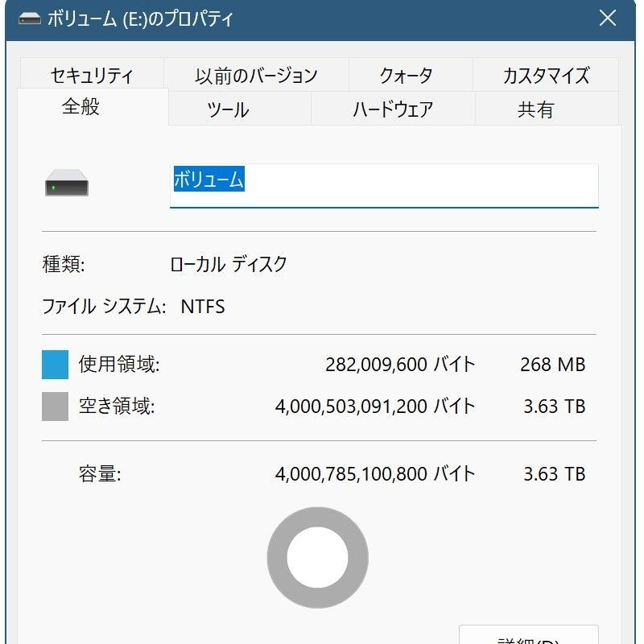Screen dimensions: 644x644
Task: Click the blue used space swatch
Action: point(55,365)
